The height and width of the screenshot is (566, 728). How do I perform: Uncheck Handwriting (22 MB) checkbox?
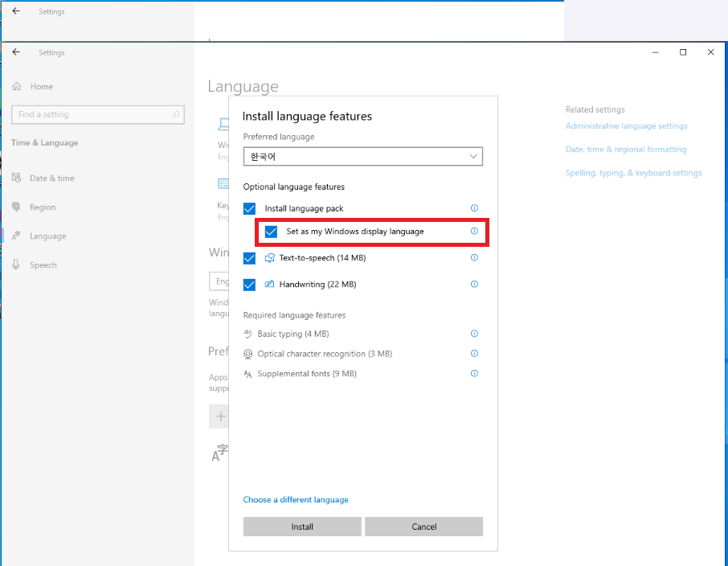[x=249, y=285]
